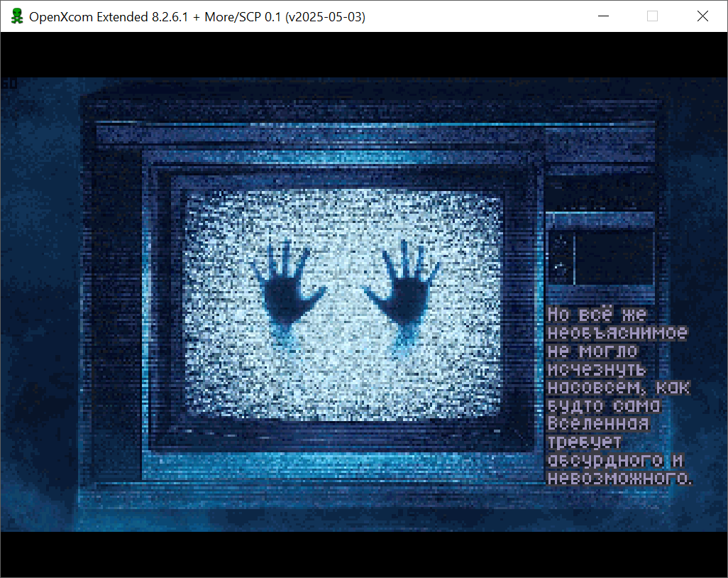Click the Russian cutscene text 'Но всё же'
The width and height of the screenshot is (728, 578).
(597, 315)
